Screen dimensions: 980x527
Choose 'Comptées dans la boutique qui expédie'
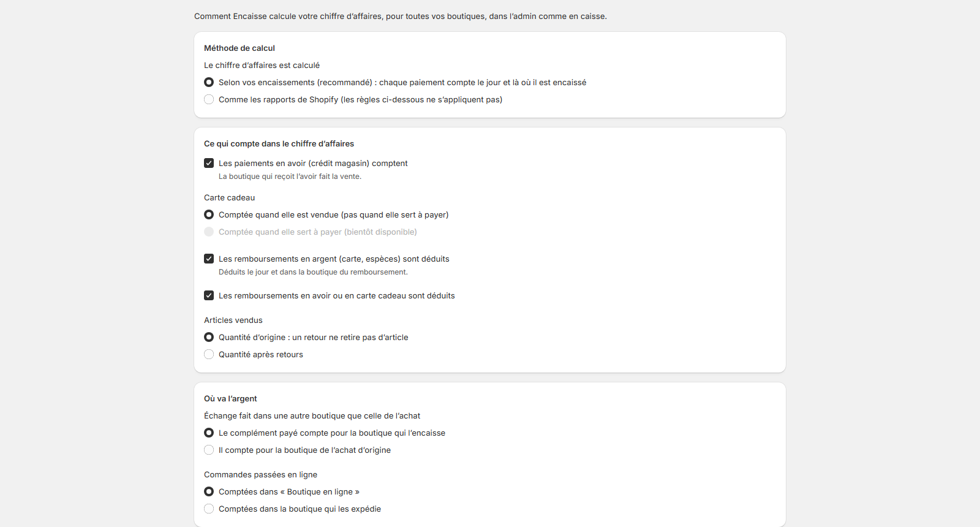pyautogui.click(x=209, y=509)
